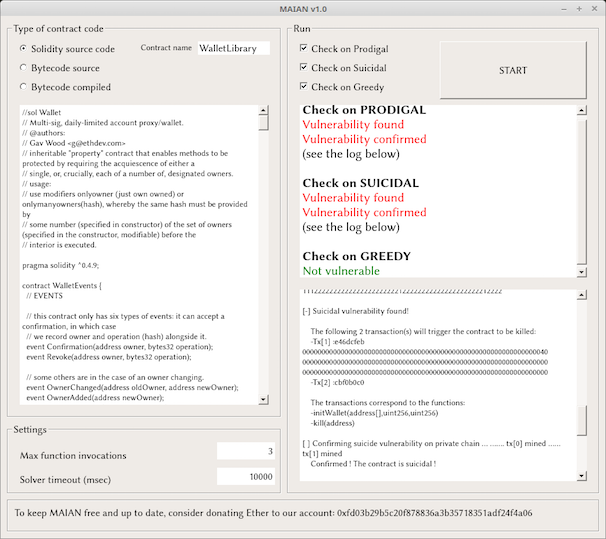The height and width of the screenshot is (539, 606).
Task: Click the results summary pane's scroll up arrow
Action: pyautogui.click(x=582, y=111)
